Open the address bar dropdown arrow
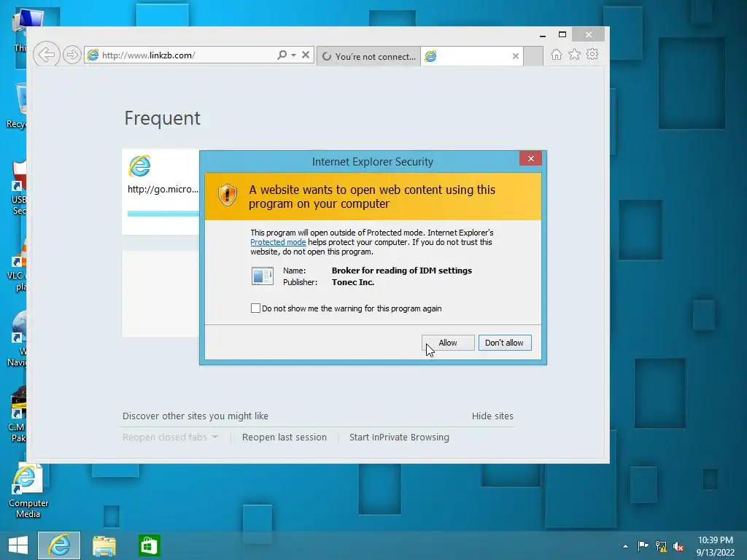Image resolution: width=747 pixels, height=560 pixels. point(293,55)
